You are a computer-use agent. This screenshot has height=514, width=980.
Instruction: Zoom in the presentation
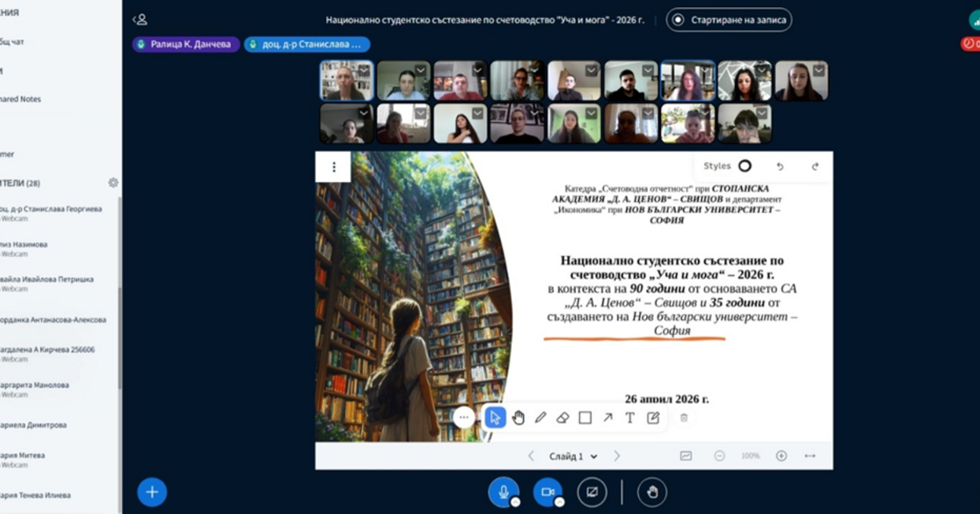781,456
